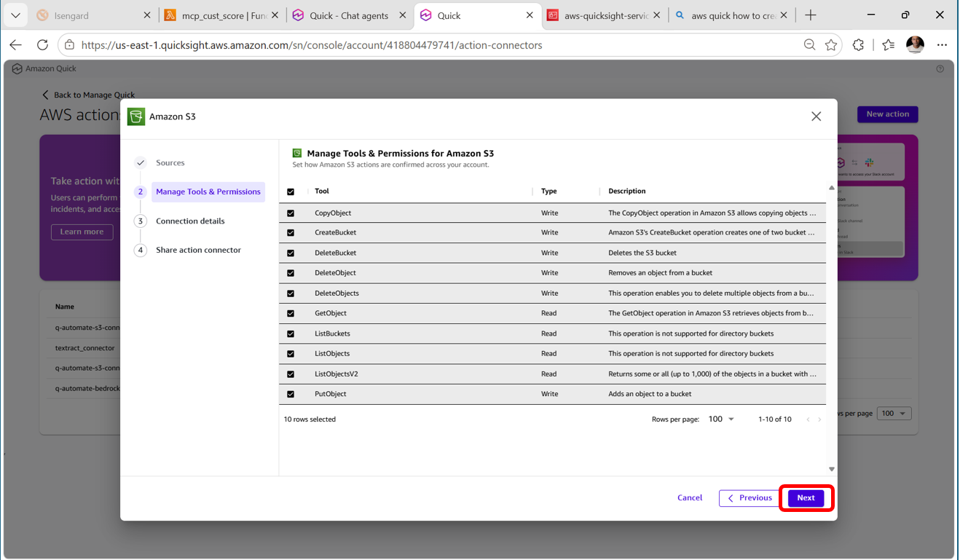This screenshot has width=960, height=560.
Task: Click the GetObject tool name
Action: coord(331,313)
